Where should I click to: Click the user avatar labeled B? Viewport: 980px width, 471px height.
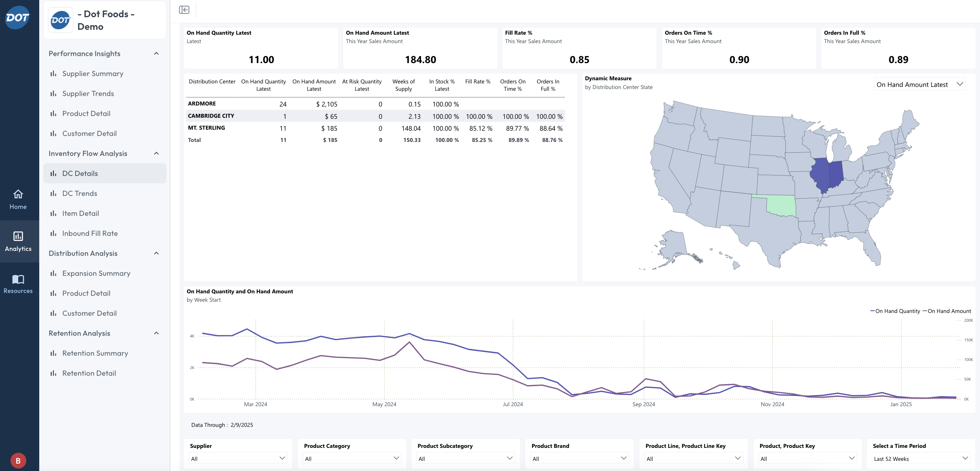click(x=18, y=460)
